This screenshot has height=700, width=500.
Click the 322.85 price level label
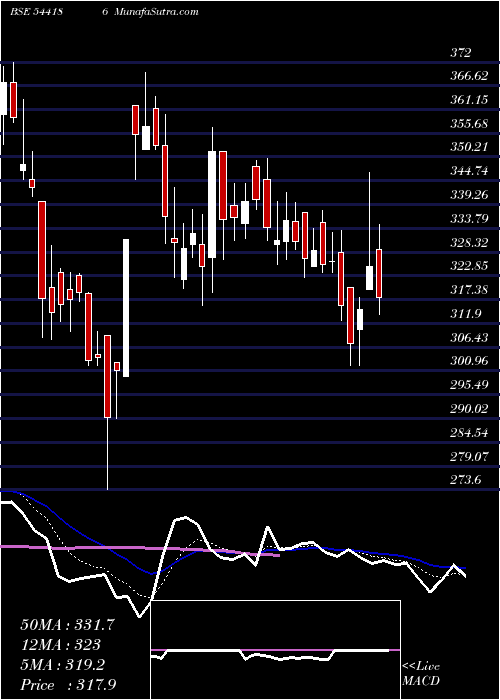pos(469,266)
